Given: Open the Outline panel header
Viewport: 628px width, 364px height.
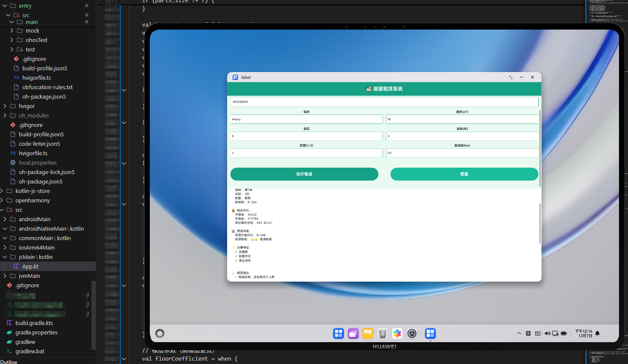Looking at the screenshot, I should click(x=9, y=361).
